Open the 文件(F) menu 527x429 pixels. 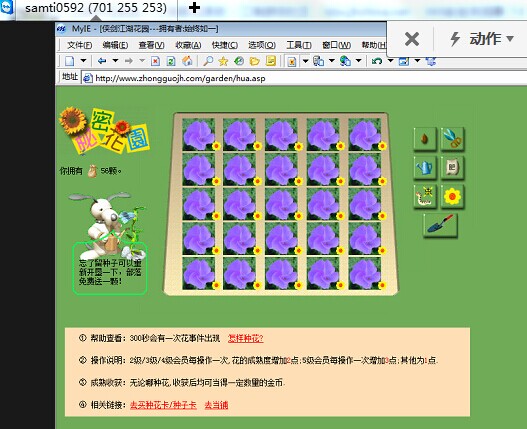[80, 45]
